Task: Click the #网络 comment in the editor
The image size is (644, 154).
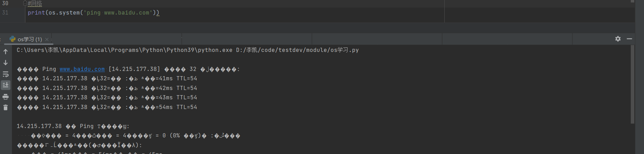Action: pos(35,3)
